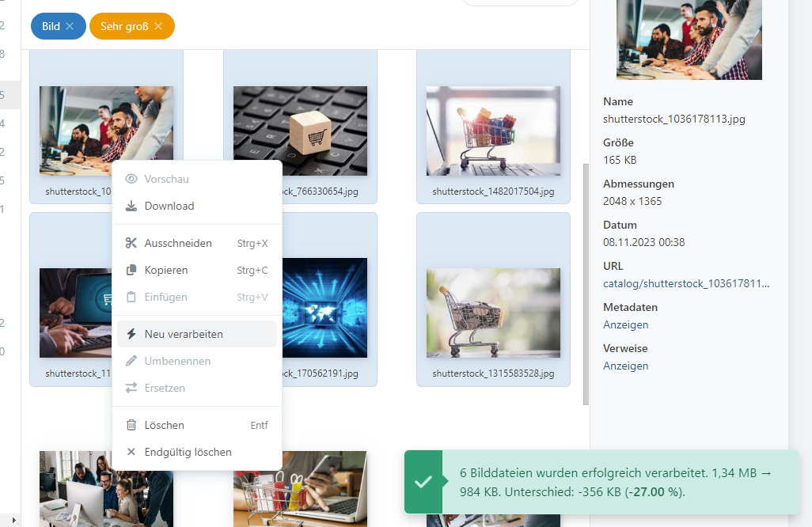This screenshot has height=527, width=812.
Task: Choose Endgültig löschen menu entry
Action: pyautogui.click(x=188, y=453)
